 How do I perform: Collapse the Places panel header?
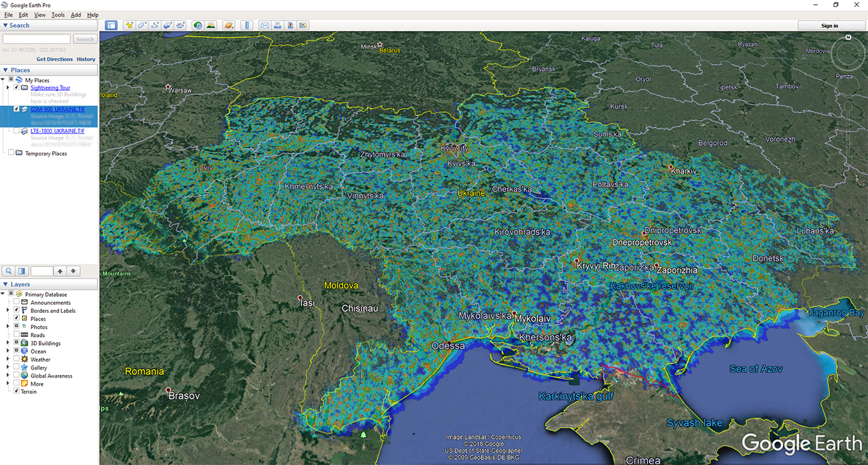pos(49,70)
